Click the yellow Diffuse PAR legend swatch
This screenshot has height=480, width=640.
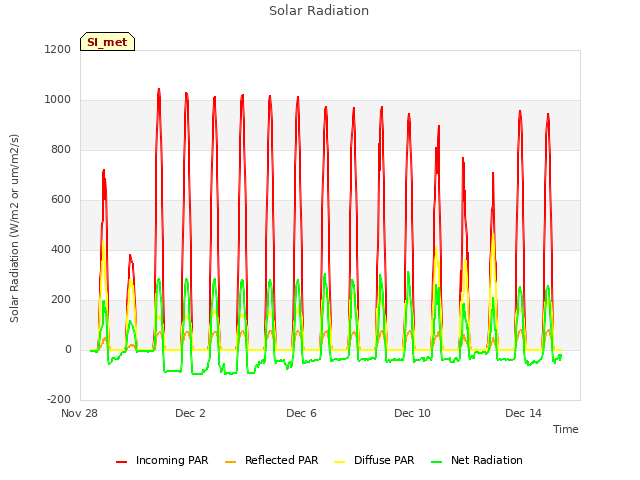point(340,462)
